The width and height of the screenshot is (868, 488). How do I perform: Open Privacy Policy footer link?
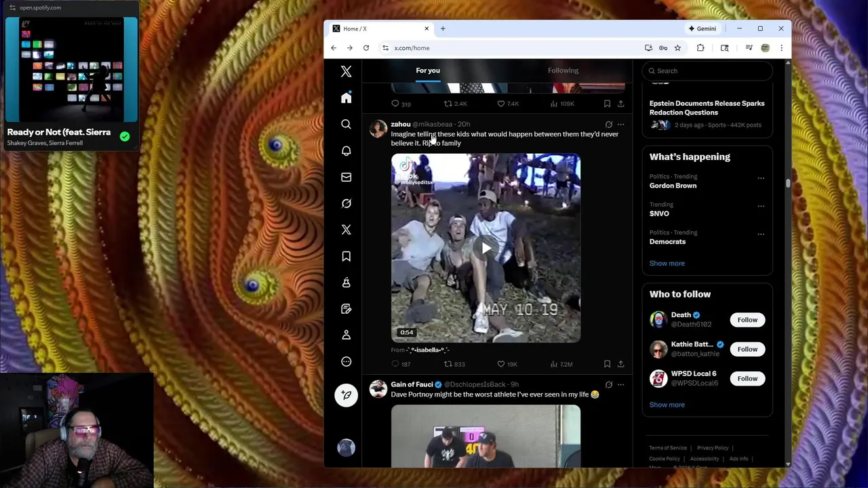tap(713, 448)
